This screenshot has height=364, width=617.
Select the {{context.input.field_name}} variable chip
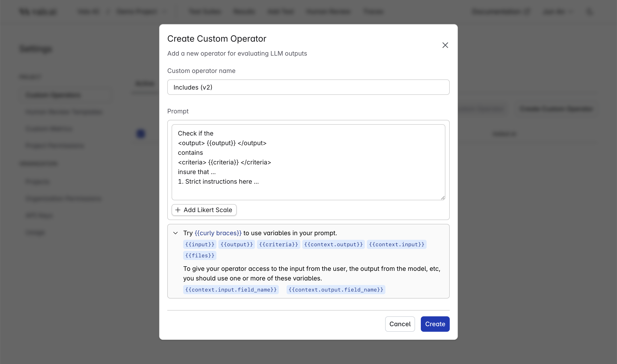coord(231,289)
